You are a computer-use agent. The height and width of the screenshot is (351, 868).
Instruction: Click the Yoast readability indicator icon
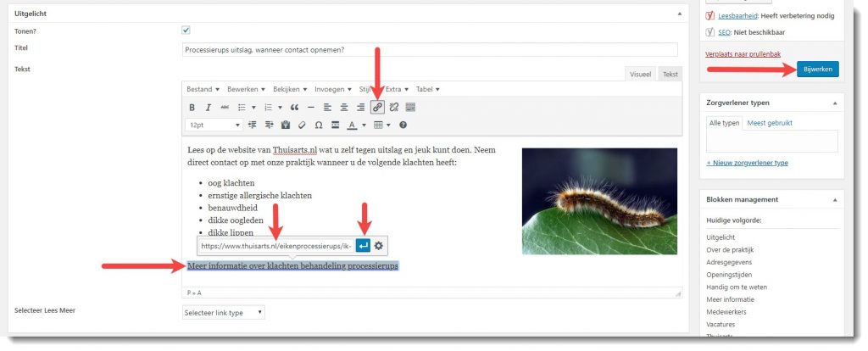point(710,16)
